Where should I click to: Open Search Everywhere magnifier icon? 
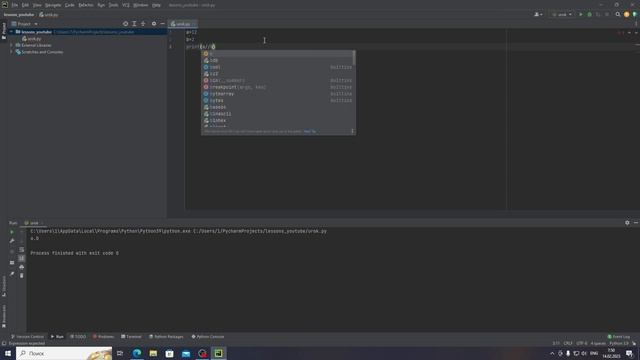pos(618,14)
